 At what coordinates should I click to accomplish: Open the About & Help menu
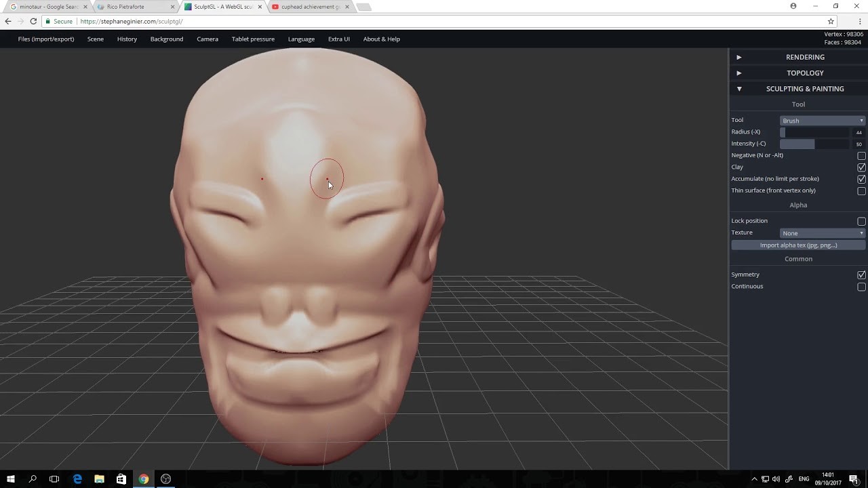[x=381, y=39]
